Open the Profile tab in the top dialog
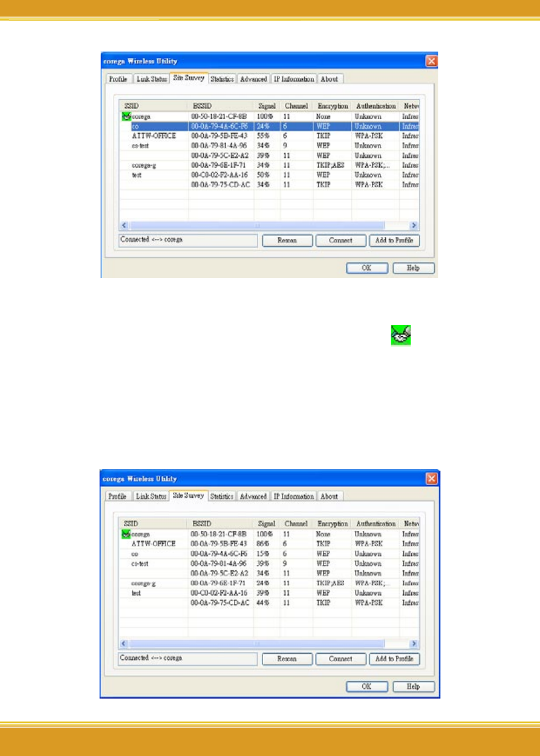The image size is (540, 756). pyautogui.click(x=118, y=79)
